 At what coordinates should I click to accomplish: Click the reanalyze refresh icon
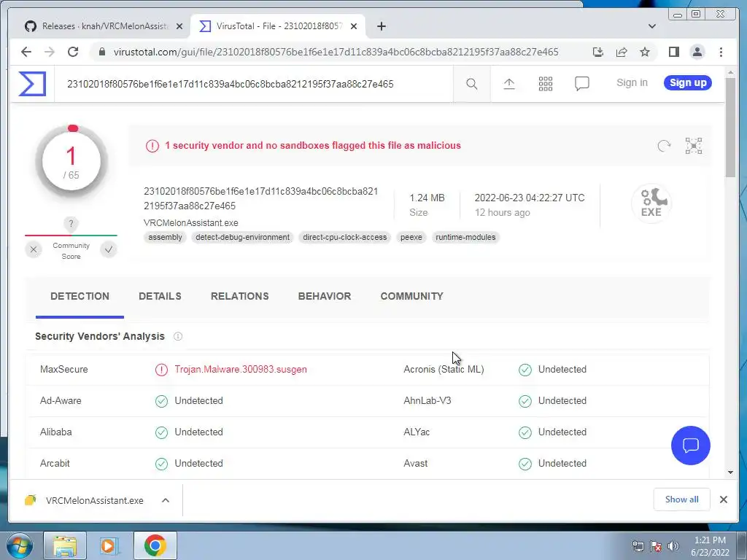[x=664, y=146]
